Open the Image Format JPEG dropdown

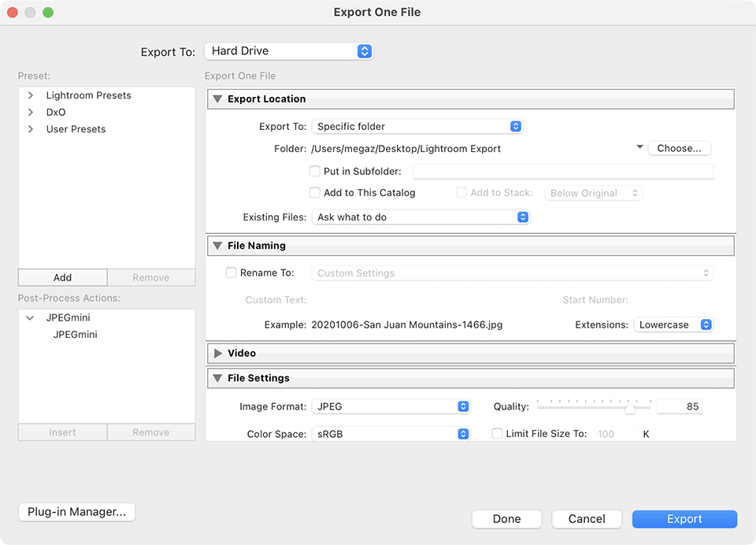point(391,406)
